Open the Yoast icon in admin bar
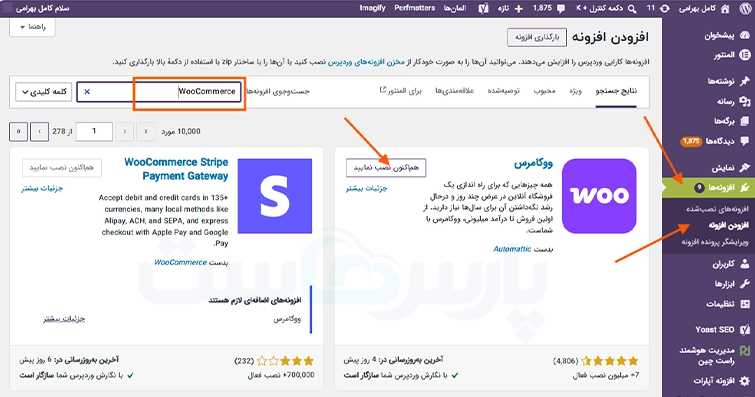The height and width of the screenshot is (397, 755). click(x=483, y=9)
